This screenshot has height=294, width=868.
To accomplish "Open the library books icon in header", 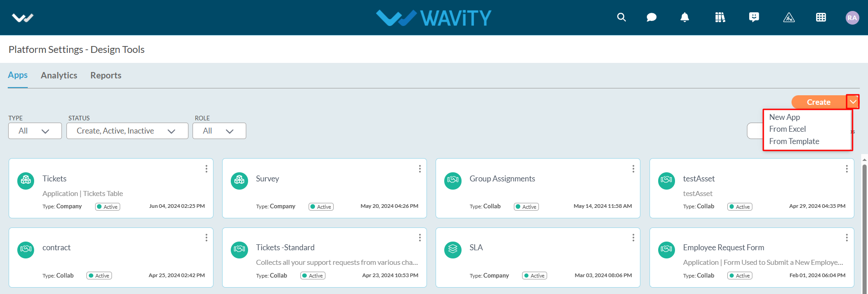I will [720, 17].
